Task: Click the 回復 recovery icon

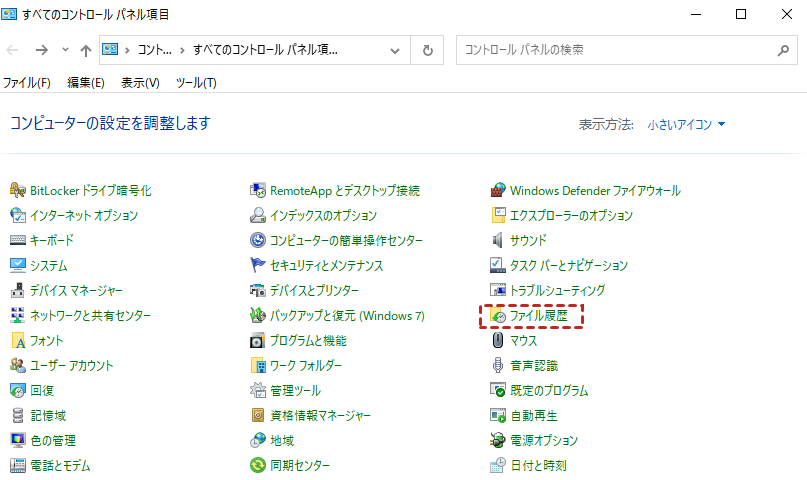Action: (x=17, y=390)
